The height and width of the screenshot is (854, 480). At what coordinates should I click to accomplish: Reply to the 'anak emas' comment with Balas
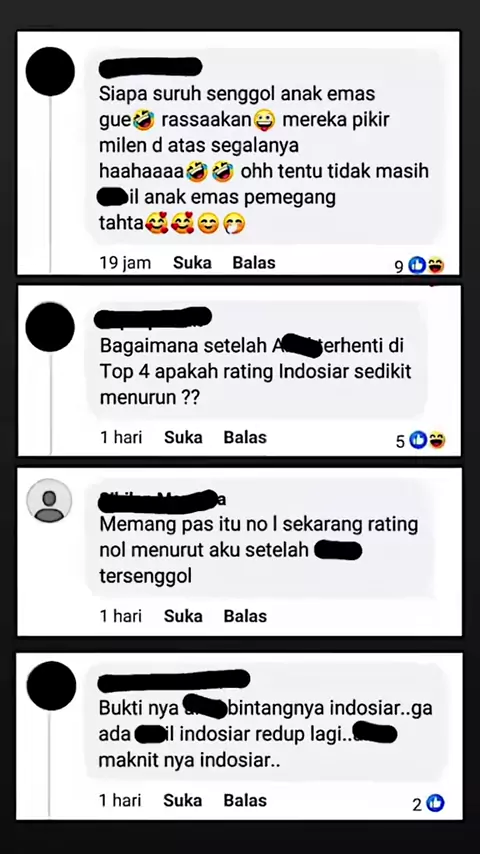tap(254, 263)
